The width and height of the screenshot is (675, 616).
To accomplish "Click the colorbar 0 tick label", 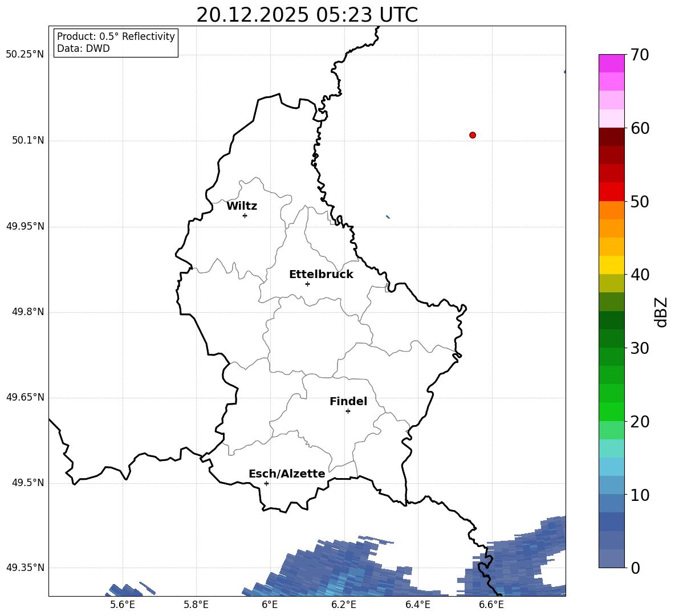I will coord(635,568).
